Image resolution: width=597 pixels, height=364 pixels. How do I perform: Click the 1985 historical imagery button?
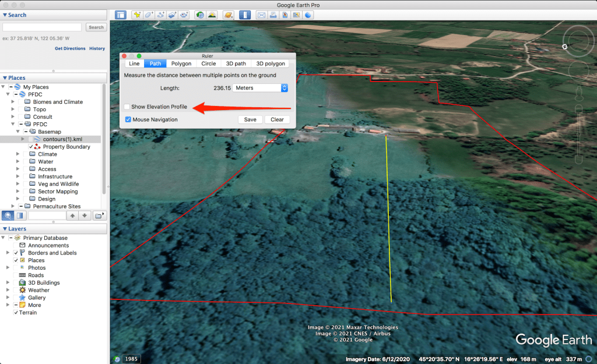point(131,359)
